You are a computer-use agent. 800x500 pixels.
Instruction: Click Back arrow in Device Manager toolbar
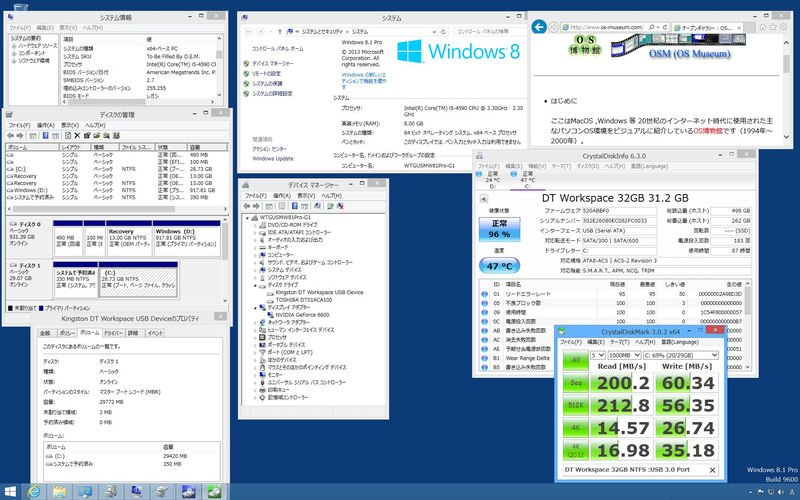coord(247,206)
